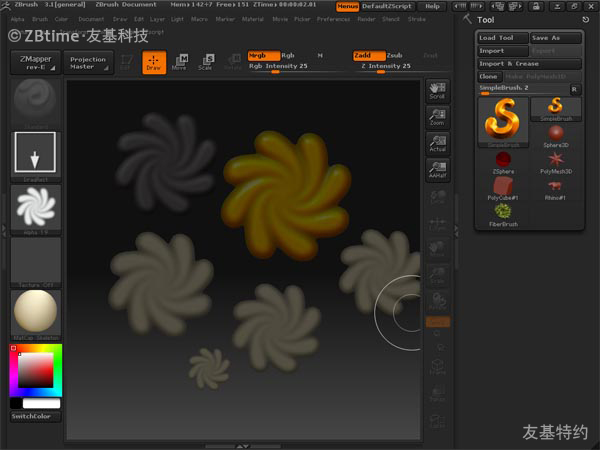This screenshot has width=600, height=450.
Task: Toggle the Menus visibility button
Action: coord(347,7)
